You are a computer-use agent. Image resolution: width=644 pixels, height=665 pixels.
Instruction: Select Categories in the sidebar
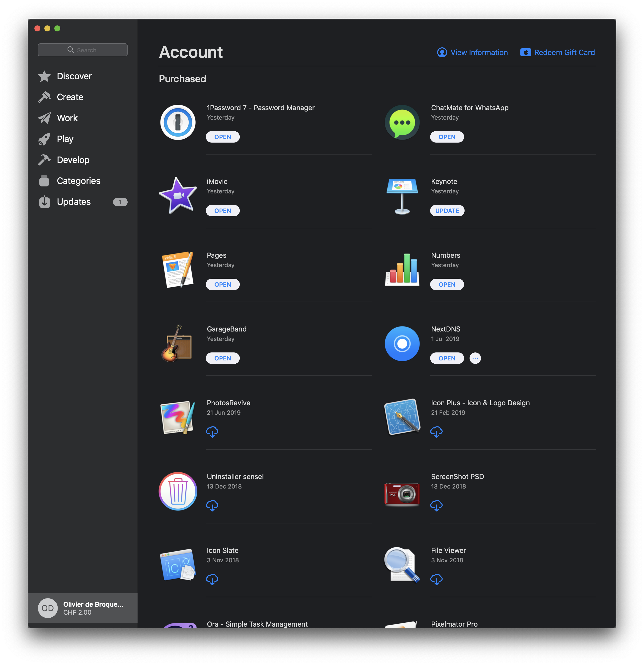pyautogui.click(x=78, y=181)
